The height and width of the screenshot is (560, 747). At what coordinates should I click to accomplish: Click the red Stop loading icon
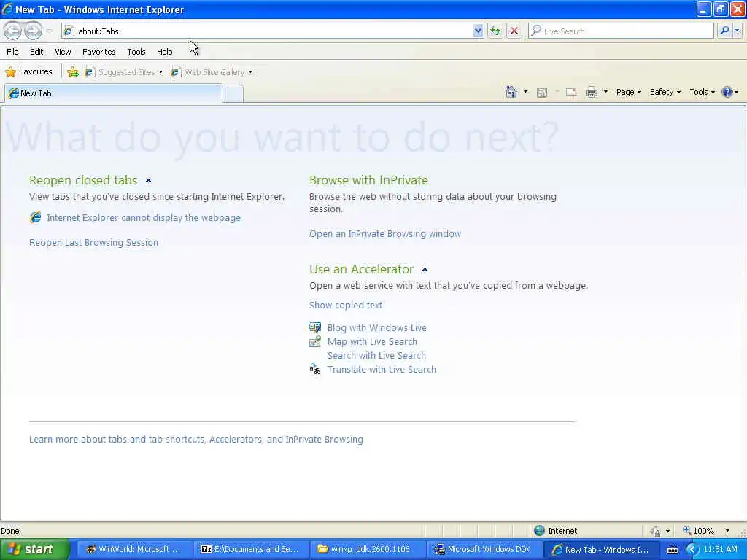(x=514, y=31)
